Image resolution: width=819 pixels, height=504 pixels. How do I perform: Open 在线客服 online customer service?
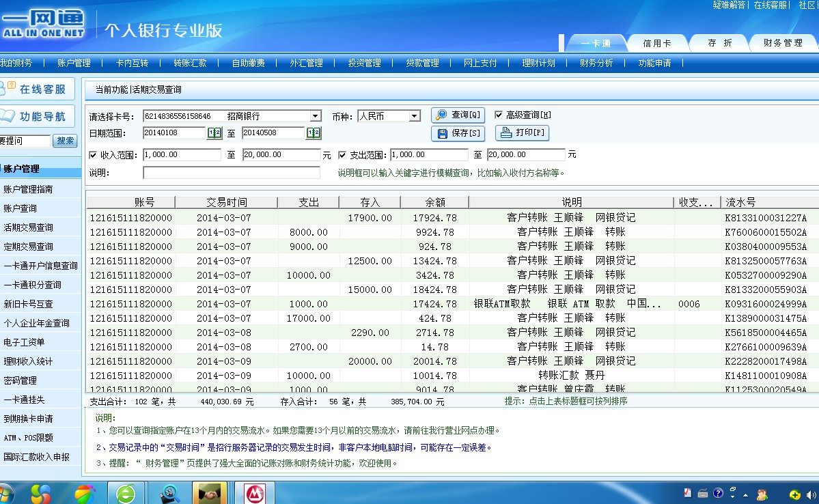(37, 89)
